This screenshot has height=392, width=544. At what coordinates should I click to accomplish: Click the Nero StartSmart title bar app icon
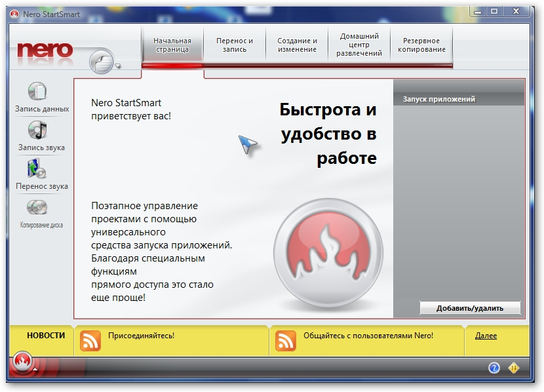point(14,14)
